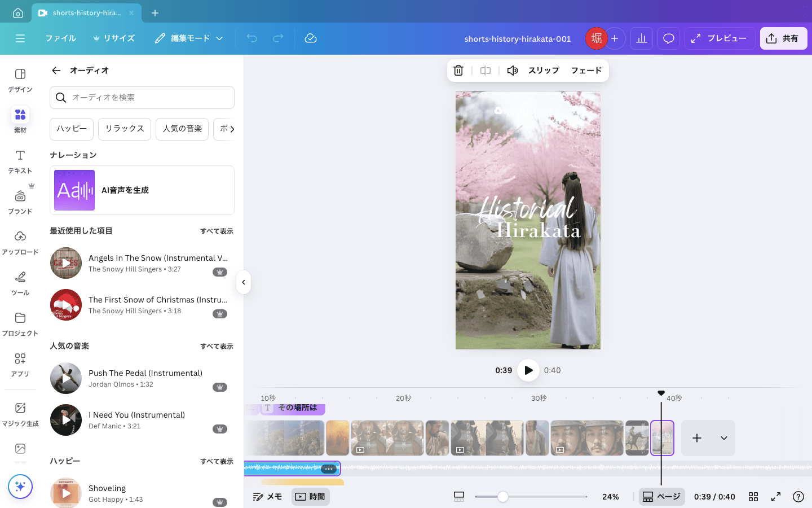The height and width of the screenshot is (508, 812).
Task: Toggle fullscreen with the expand arrows icon
Action: [776, 497]
